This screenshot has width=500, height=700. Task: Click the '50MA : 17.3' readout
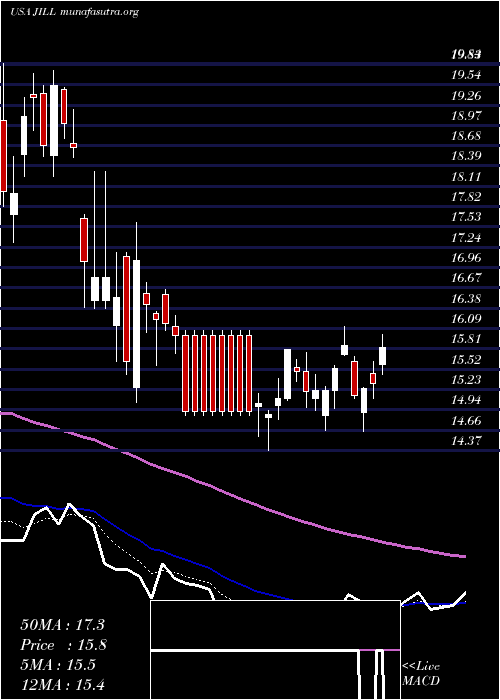click(62, 625)
